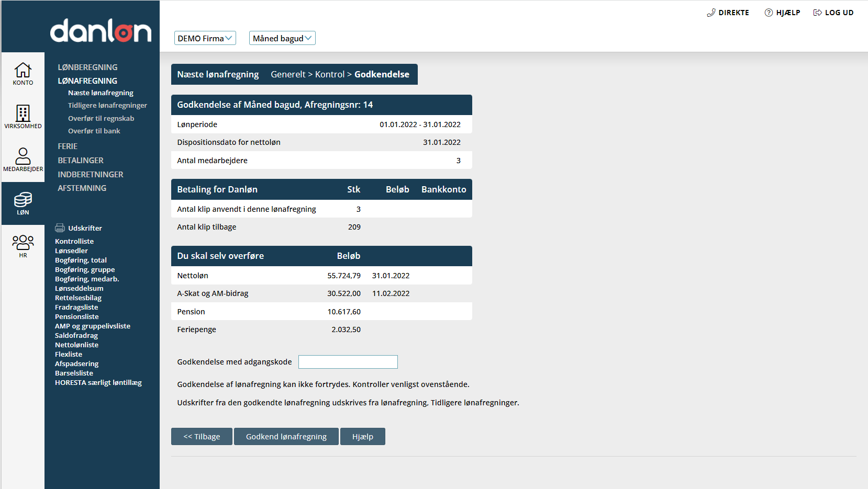This screenshot has width=868, height=489.
Task: Open the Kontrolliste printout link
Action: 74,242
